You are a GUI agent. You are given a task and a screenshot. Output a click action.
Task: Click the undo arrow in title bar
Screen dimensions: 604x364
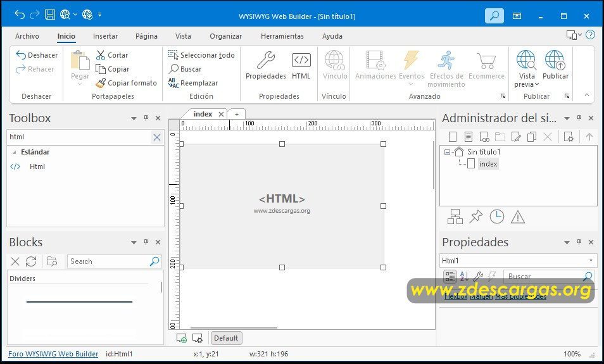click(20, 15)
